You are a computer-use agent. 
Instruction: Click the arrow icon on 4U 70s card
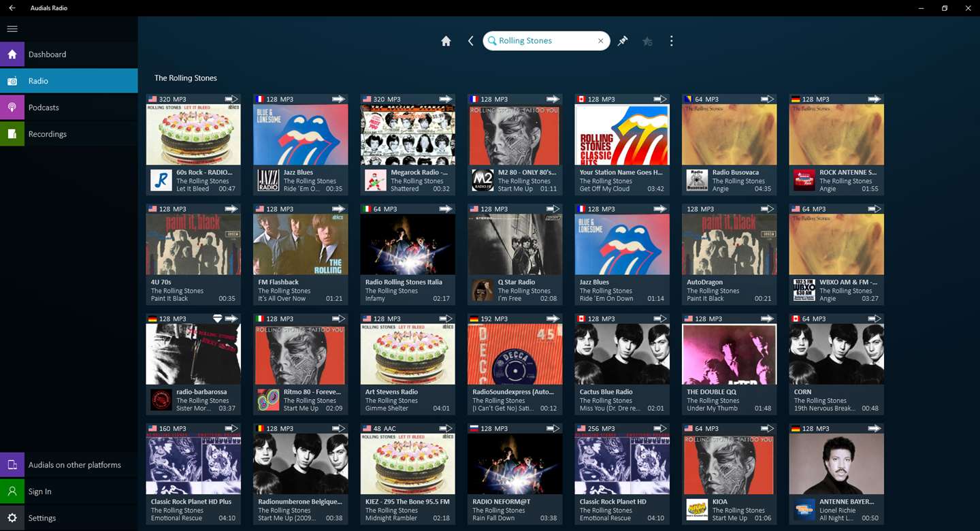pyautogui.click(x=231, y=209)
